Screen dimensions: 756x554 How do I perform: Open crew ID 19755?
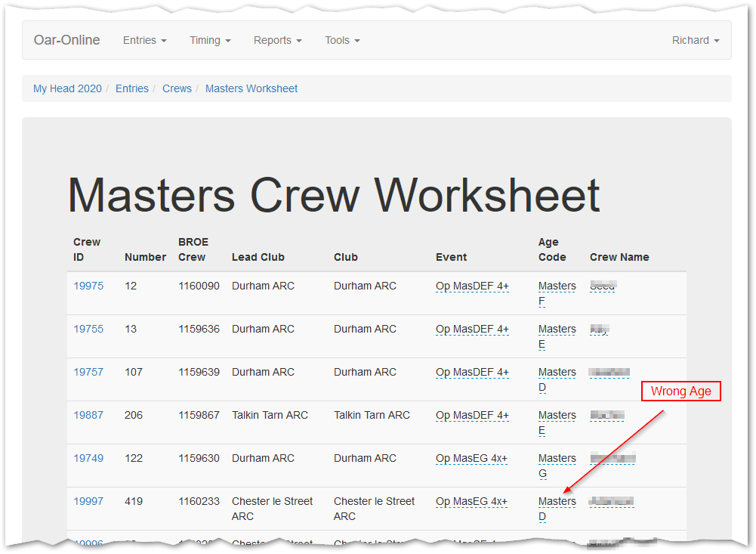point(88,329)
